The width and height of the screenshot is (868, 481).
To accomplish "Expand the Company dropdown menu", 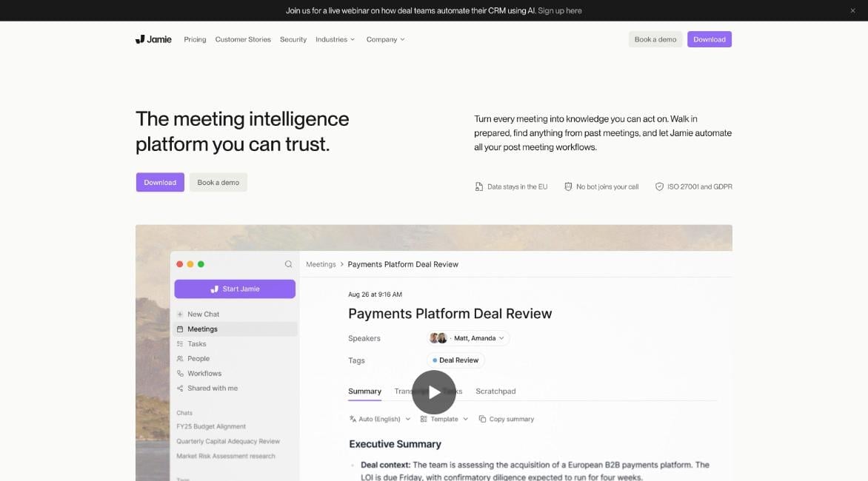I will tap(385, 39).
